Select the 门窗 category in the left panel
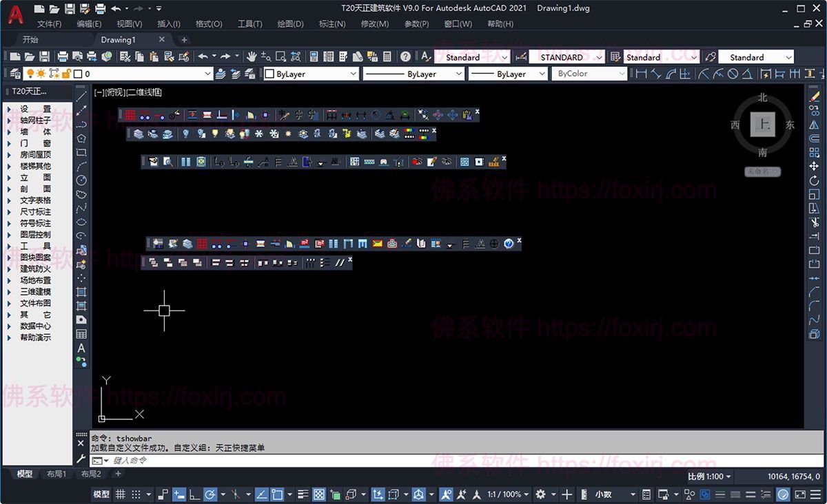 click(32, 143)
